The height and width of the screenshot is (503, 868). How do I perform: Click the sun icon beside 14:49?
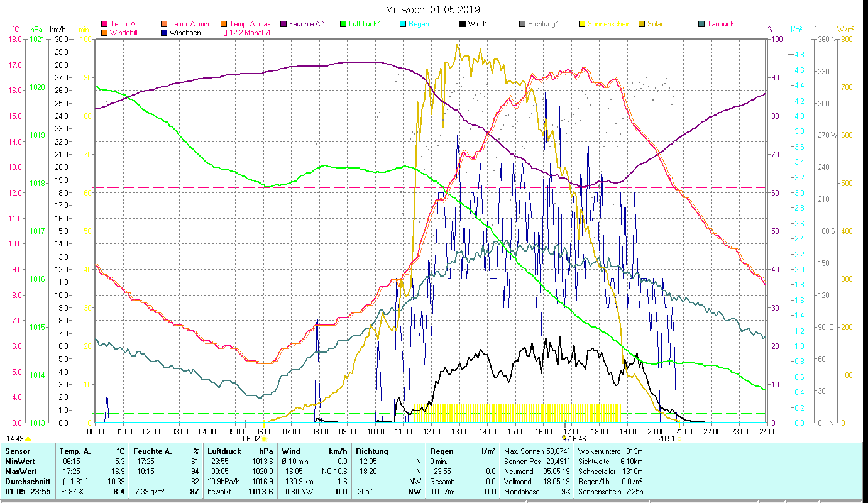tap(28, 439)
